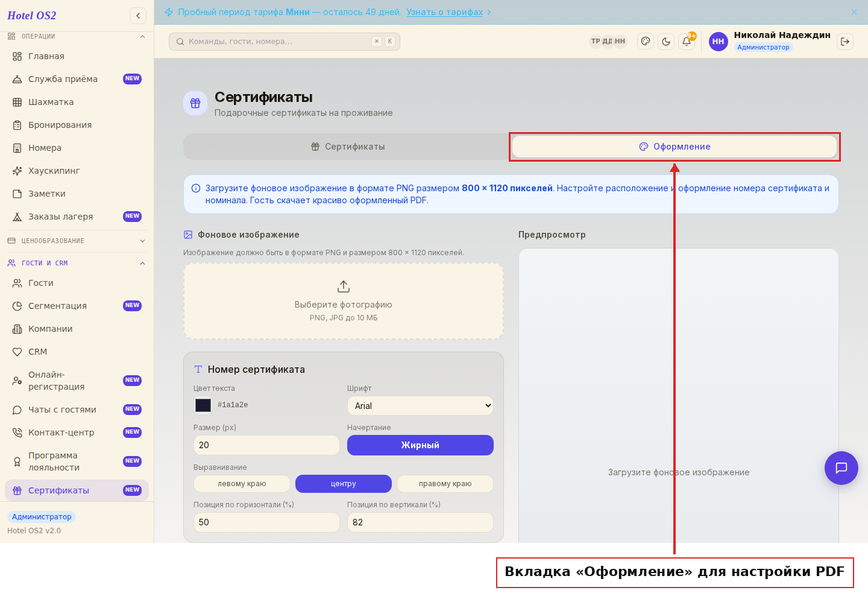The width and height of the screenshot is (868, 602).
Task: Click the Заметки note icon in sidebar
Action: point(17,194)
